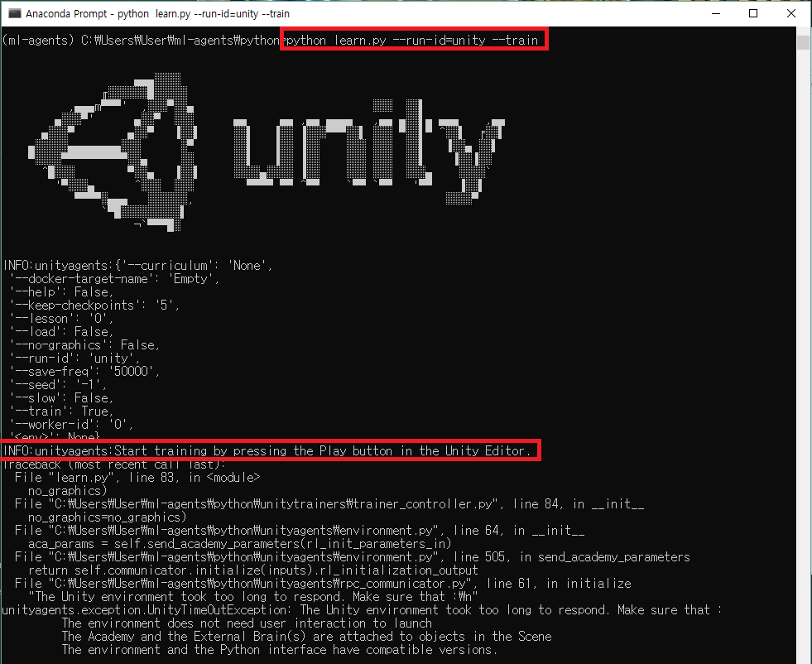The height and width of the screenshot is (664, 812).
Task: Click the '--no-graphics': False line
Action: [x=84, y=345]
